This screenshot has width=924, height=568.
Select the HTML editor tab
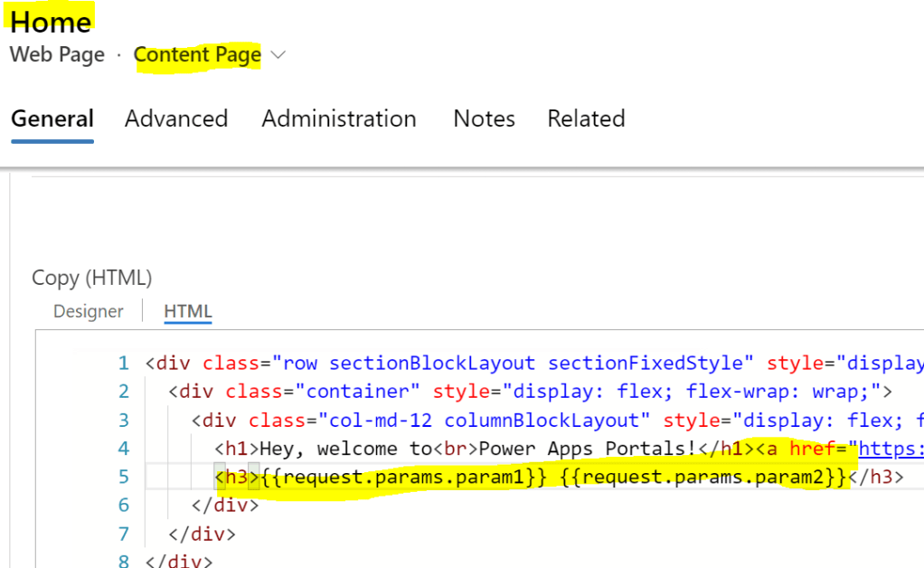[187, 311]
